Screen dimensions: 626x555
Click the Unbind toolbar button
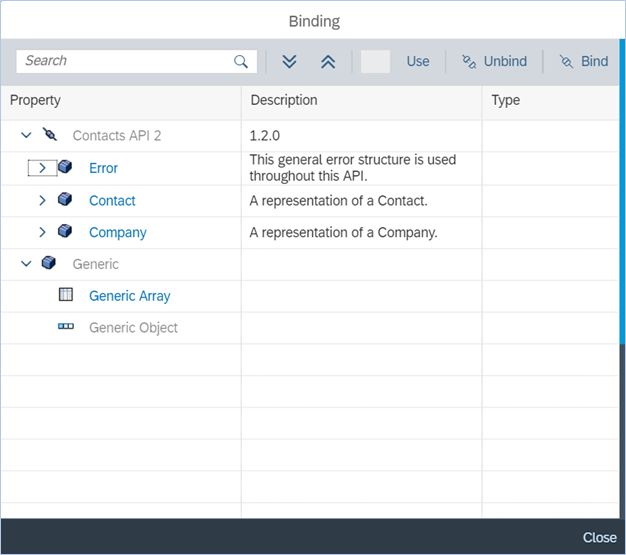pos(494,61)
